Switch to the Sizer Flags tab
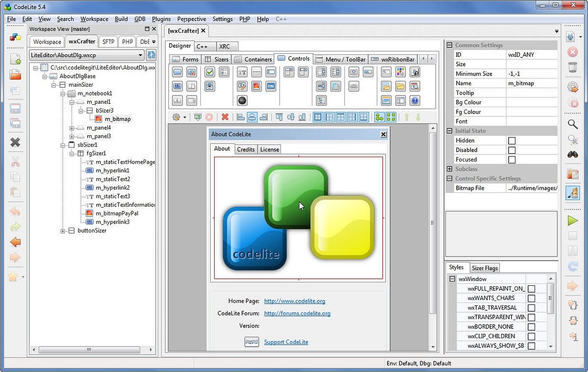 [x=484, y=268]
